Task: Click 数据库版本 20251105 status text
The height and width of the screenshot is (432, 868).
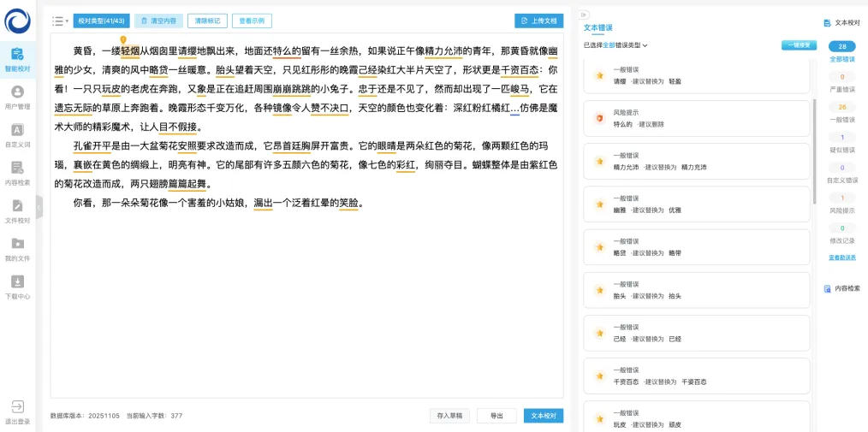Action: point(85,416)
